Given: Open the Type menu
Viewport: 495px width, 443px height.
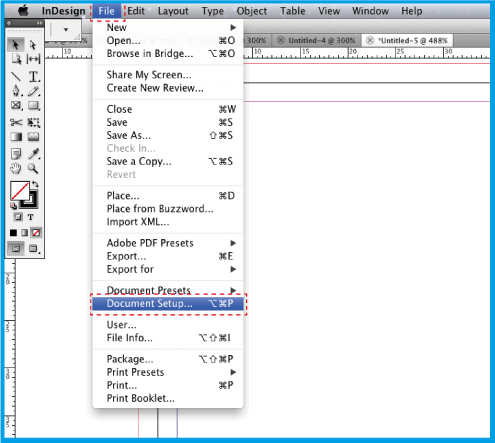Looking at the screenshot, I should click(212, 11).
